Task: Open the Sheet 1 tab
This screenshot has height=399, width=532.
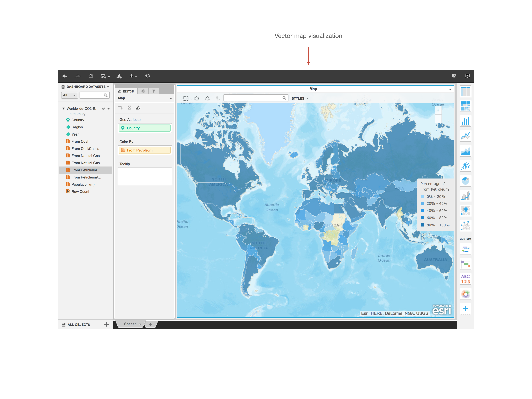Action: (x=130, y=324)
